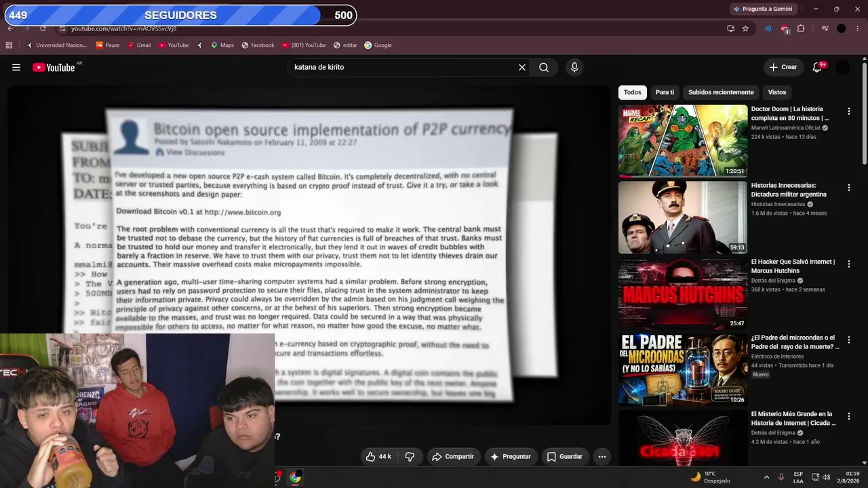Go back with the browser back arrow
The image size is (868, 488).
pyautogui.click(x=10, y=28)
